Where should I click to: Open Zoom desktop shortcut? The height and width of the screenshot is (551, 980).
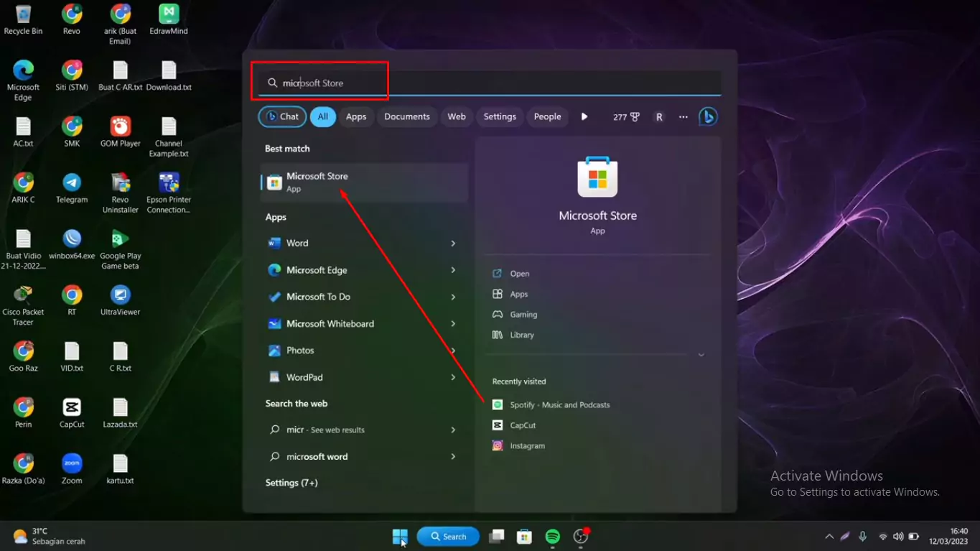72,469
